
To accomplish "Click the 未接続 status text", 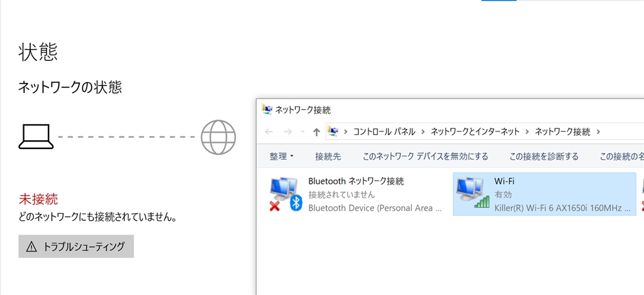I will click(x=38, y=199).
